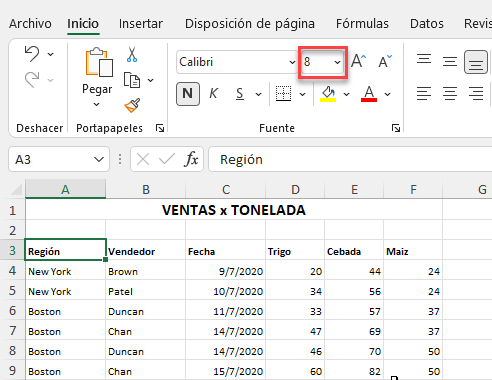Image resolution: width=492 pixels, height=380 pixels.
Task: Open the Portapapeles dialog launcher
Action: point(160,128)
